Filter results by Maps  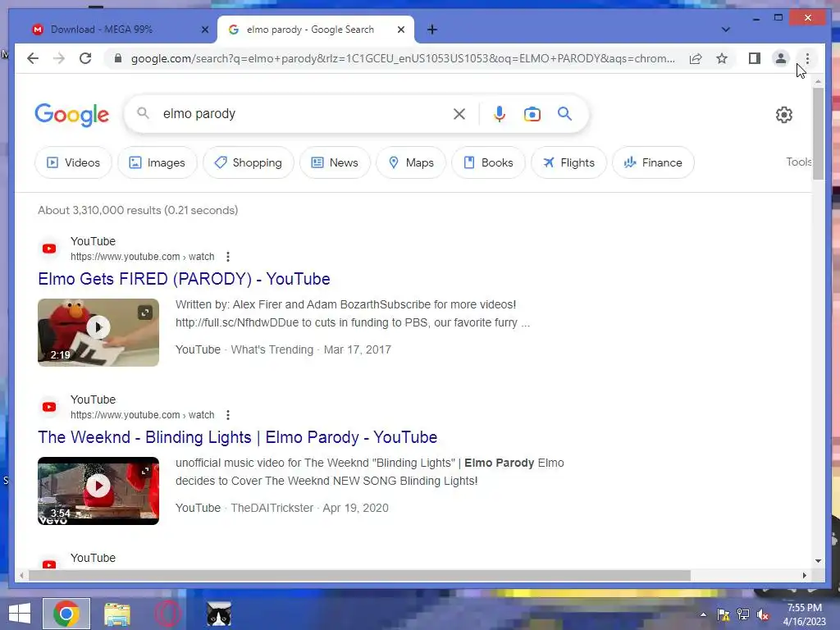[411, 162]
